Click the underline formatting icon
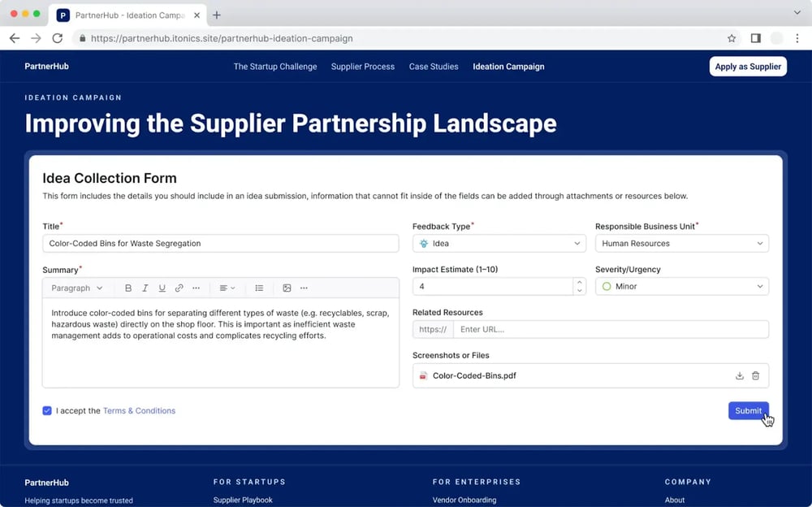The height and width of the screenshot is (507, 812). tap(162, 288)
